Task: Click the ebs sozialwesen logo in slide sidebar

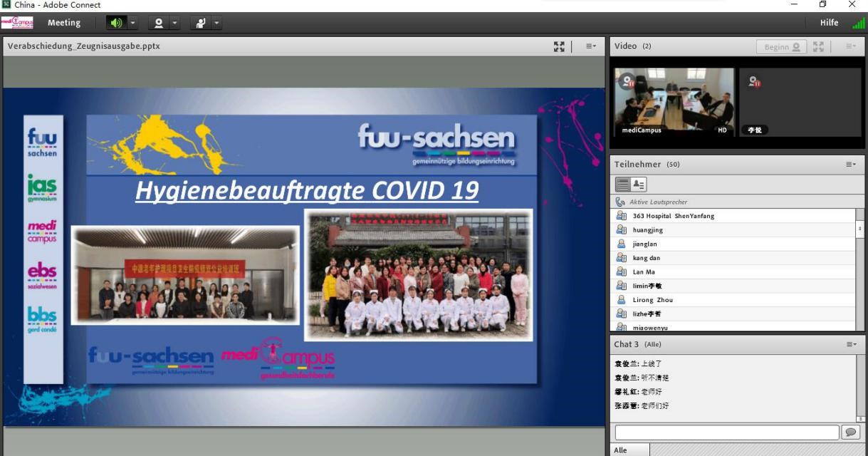Action: tap(42, 274)
